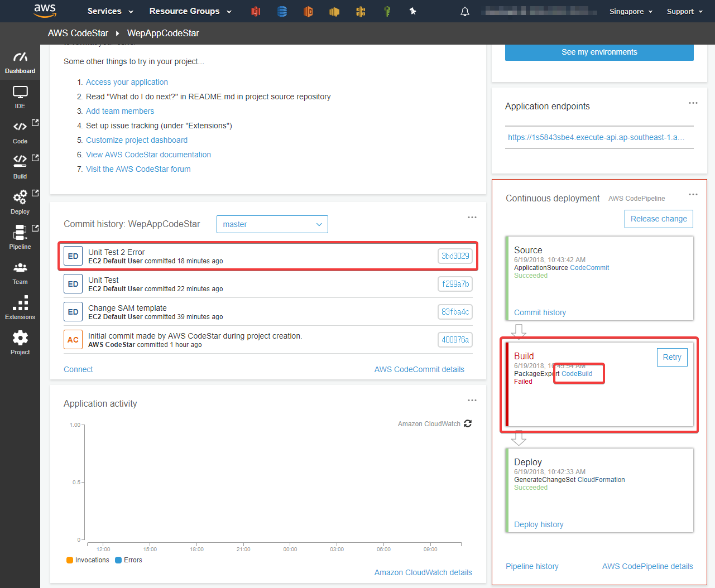The width and height of the screenshot is (715, 588).
Task: Click the 'Failed' status in Build stage
Action: click(x=523, y=382)
